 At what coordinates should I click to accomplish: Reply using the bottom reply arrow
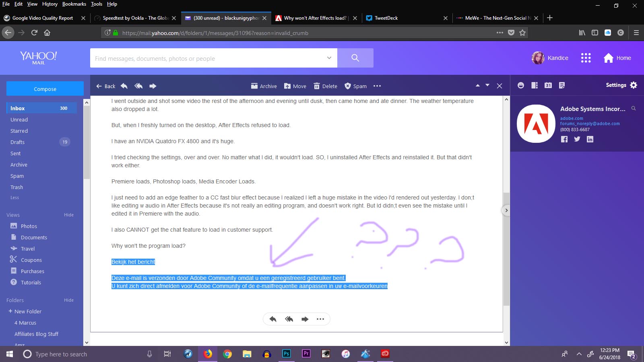point(273,319)
